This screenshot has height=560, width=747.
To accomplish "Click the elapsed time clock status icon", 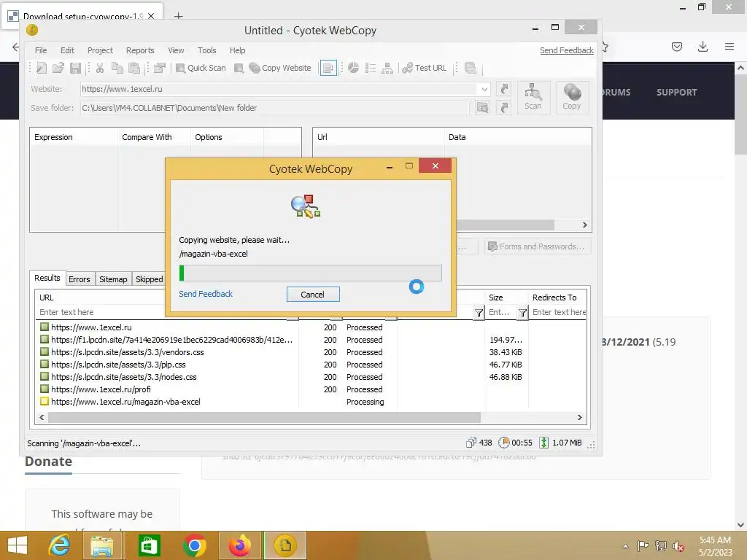I will point(503,443).
